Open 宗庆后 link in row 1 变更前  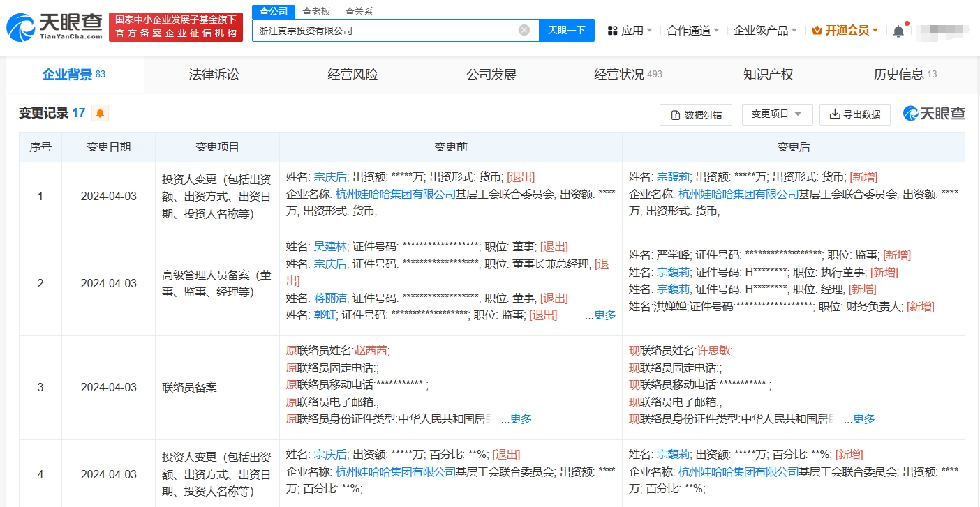click(330, 177)
